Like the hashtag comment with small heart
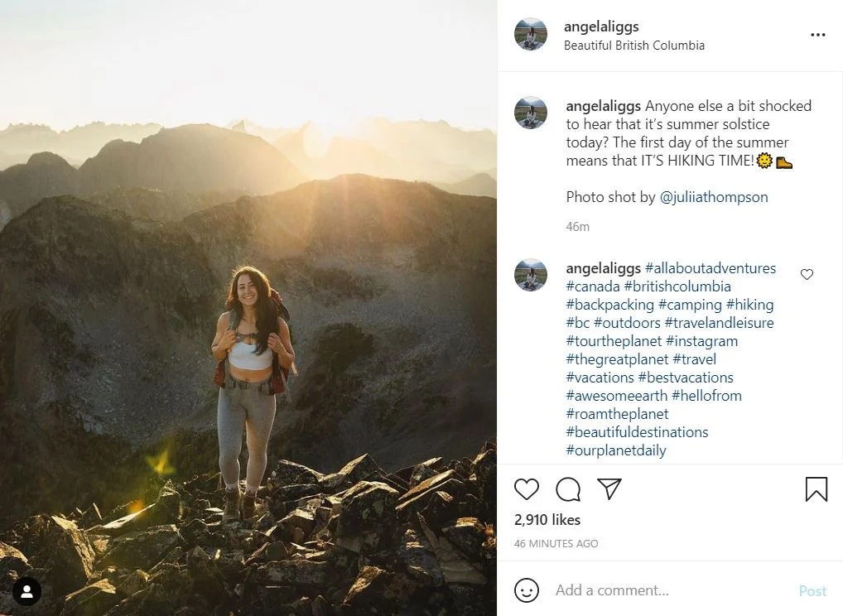 807,275
